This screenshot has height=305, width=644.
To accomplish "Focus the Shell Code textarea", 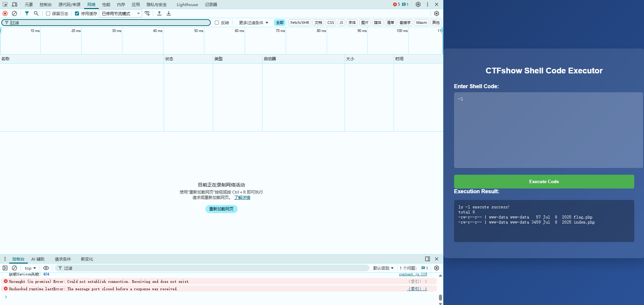I will [548, 130].
